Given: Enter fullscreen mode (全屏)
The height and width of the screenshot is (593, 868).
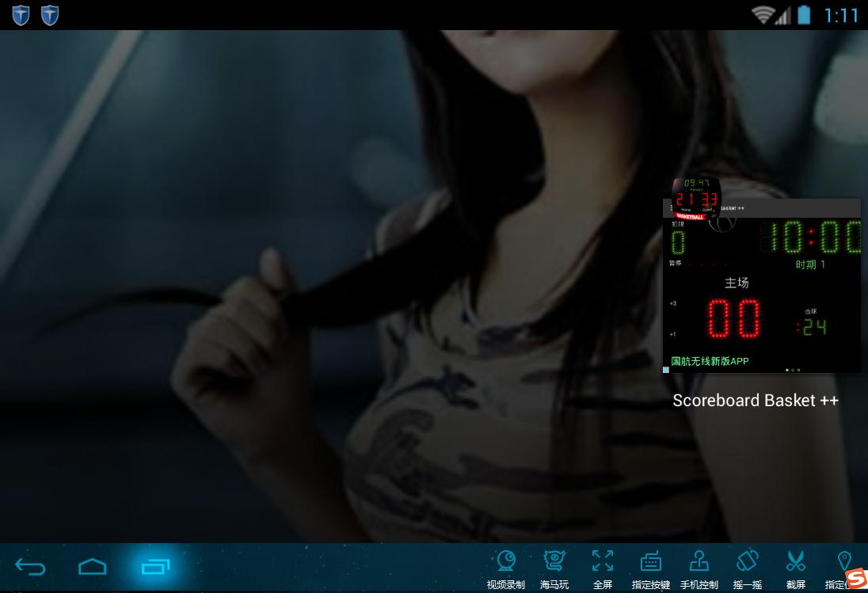Looking at the screenshot, I should point(603,570).
